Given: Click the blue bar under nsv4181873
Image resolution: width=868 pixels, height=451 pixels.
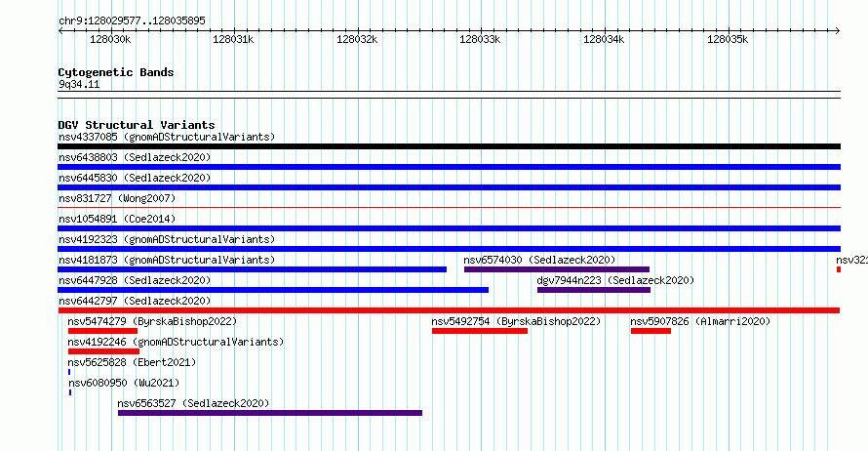Looking at the screenshot, I should pyautogui.click(x=252, y=269).
